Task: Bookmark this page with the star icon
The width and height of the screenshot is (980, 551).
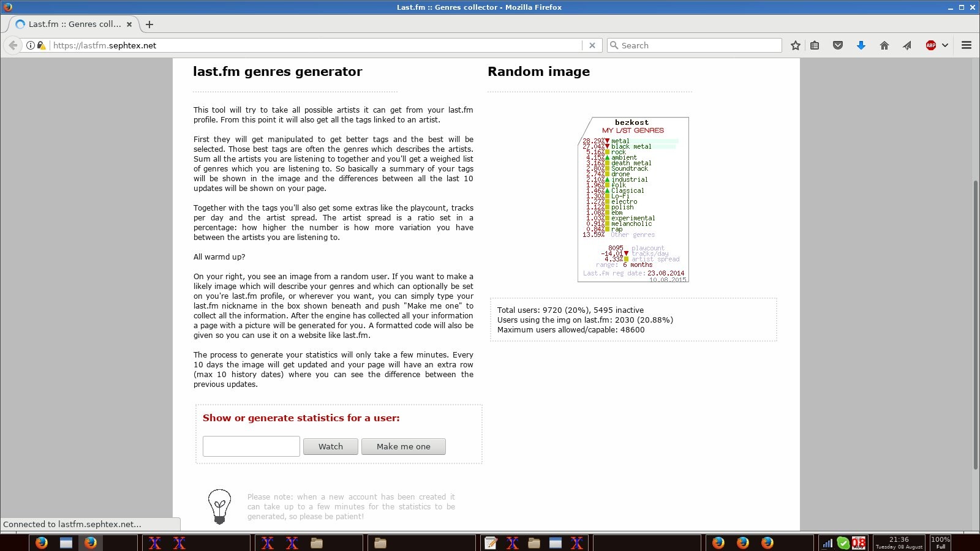Action: click(x=795, y=45)
